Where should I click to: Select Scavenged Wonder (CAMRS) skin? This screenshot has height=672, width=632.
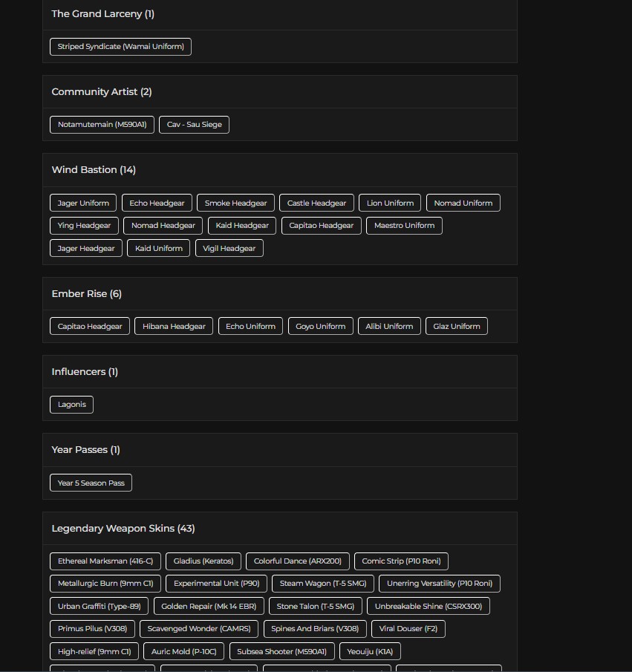[199, 629]
